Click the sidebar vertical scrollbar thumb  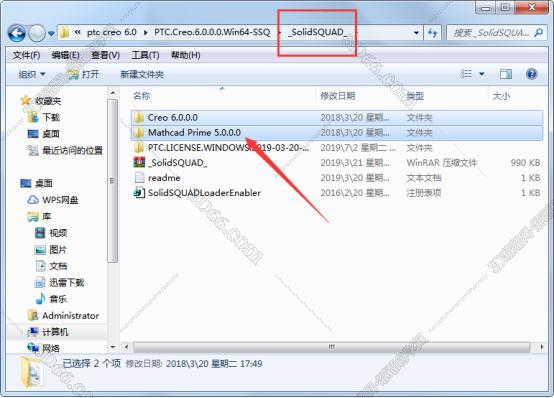113,181
